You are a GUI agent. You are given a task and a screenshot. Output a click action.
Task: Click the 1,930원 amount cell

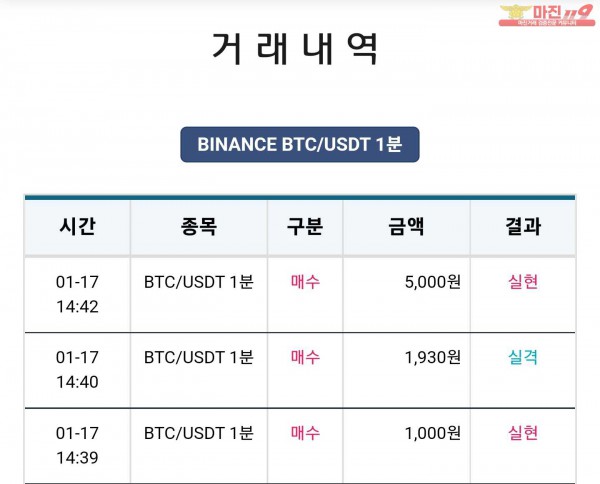pyautogui.click(x=432, y=357)
